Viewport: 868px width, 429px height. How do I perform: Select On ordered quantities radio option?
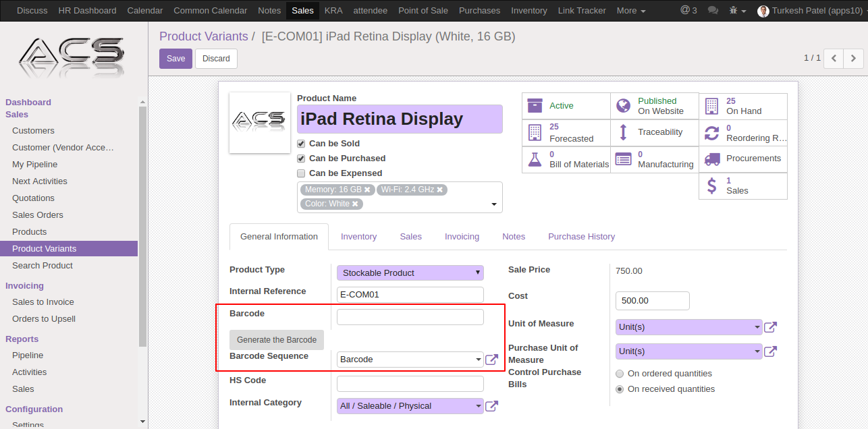(x=620, y=374)
